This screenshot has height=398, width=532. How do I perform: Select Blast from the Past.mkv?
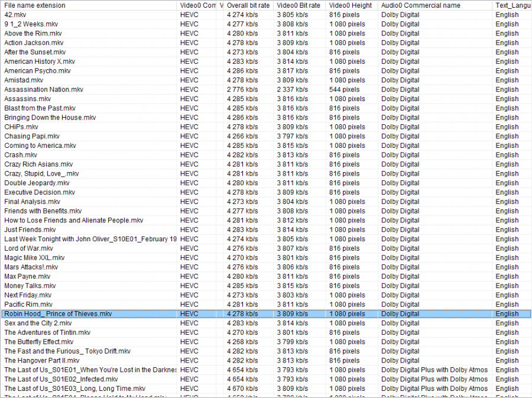40,108
